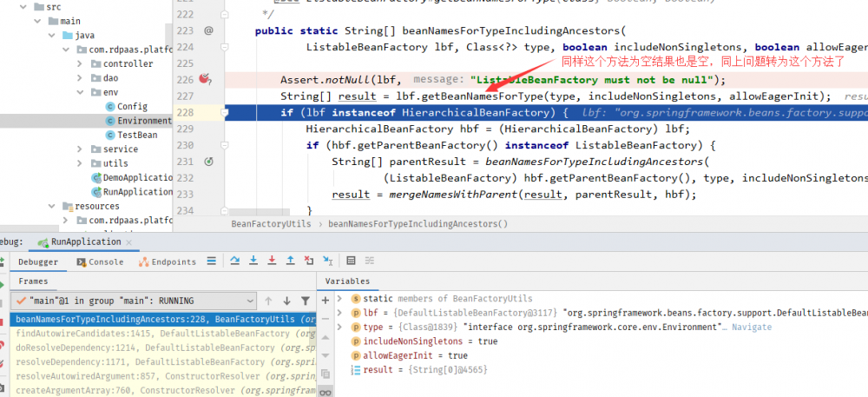Click the Navigate link for type variable
868x397 pixels.
click(x=752, y=328)
